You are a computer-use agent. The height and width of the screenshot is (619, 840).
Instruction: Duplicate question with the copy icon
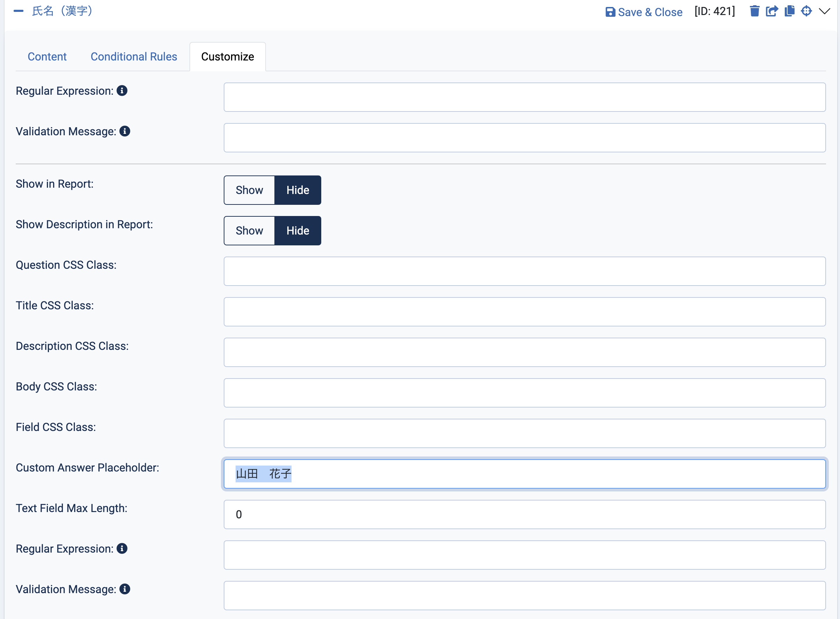pos(789,11)
